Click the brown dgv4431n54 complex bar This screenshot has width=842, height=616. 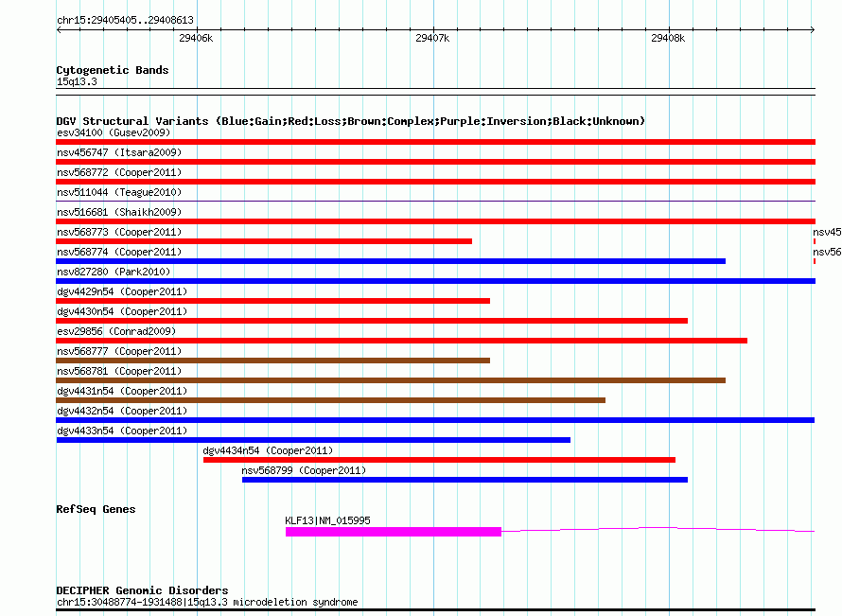(331, 400)
